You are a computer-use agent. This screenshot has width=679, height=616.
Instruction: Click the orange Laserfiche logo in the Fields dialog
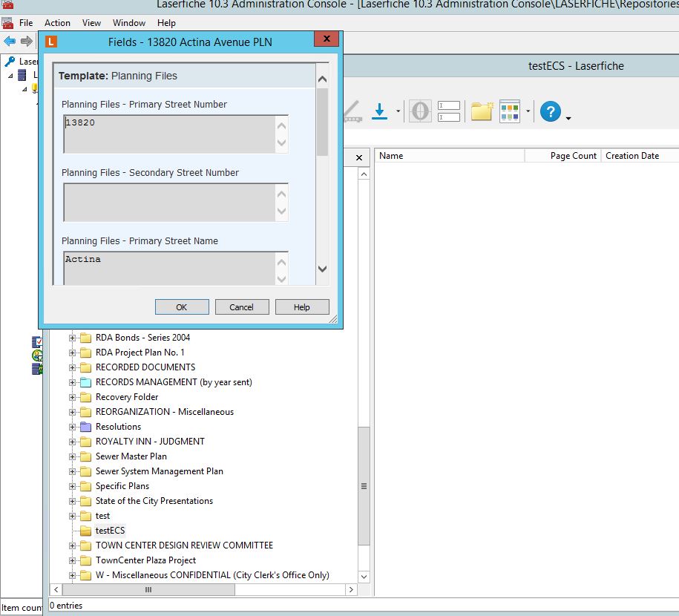(x=51, y=42)
